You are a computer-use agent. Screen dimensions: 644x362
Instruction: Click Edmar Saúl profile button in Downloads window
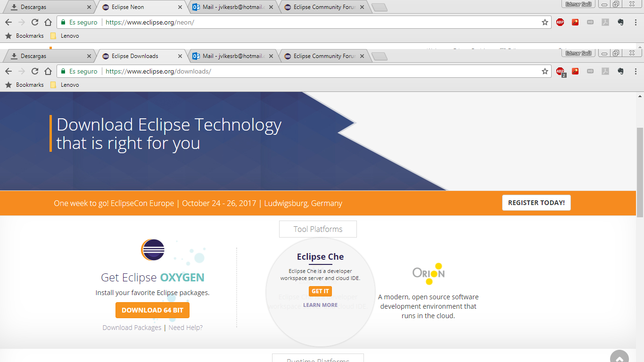(578, 53)
